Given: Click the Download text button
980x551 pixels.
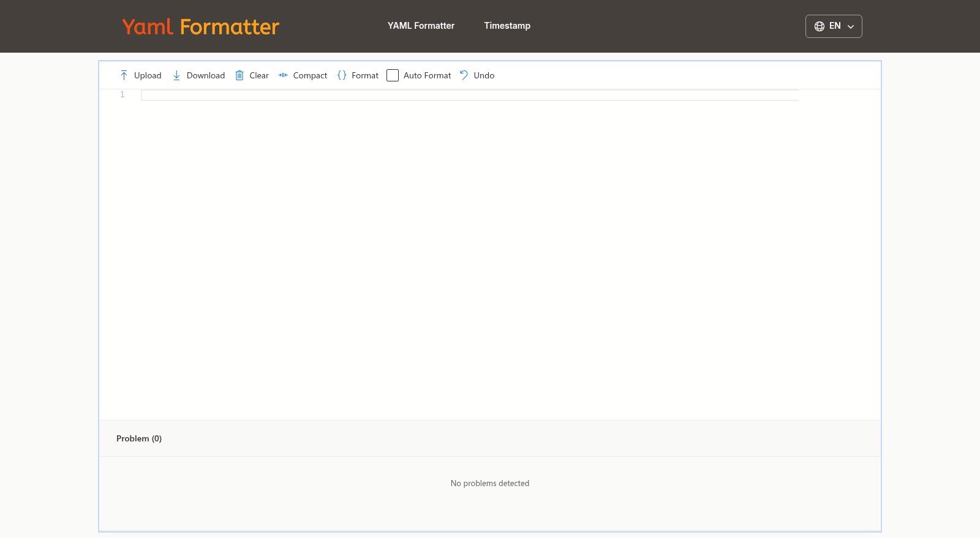Looking at the screenshot, I should 206,75.
